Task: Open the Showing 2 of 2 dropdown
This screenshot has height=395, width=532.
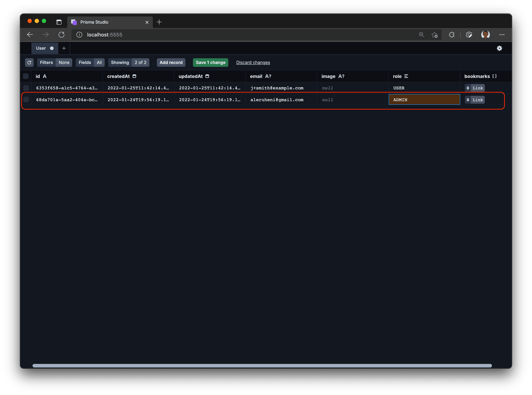Action: [129, 62]
